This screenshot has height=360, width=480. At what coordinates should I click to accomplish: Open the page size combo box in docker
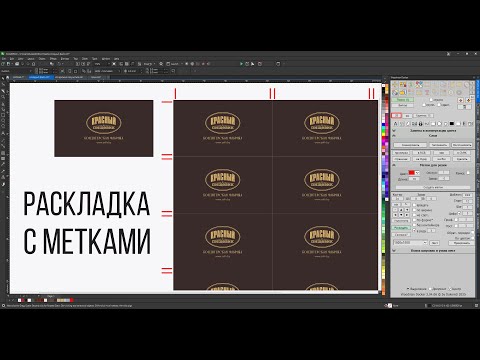(410, 243)
